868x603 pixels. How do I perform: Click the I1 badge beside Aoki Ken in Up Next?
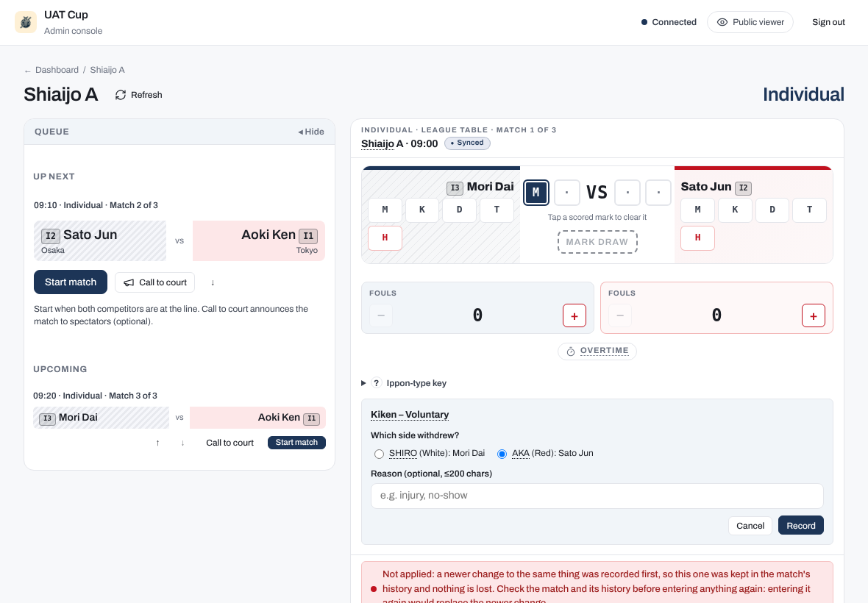pos(308,236)
